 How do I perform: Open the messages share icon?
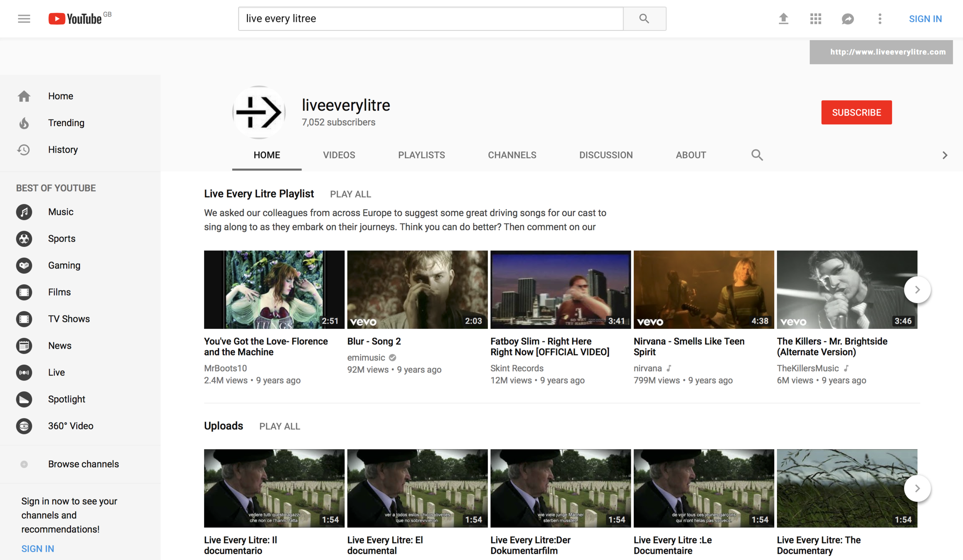[847, 18]
